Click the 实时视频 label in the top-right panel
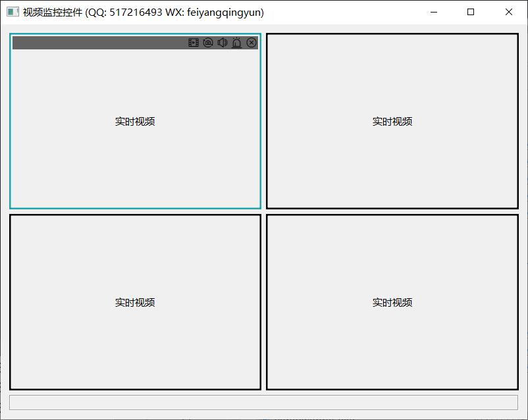Image resolution: width=528 pixels, height=420 pixels. pyautogui.click(x=392, y=122)
